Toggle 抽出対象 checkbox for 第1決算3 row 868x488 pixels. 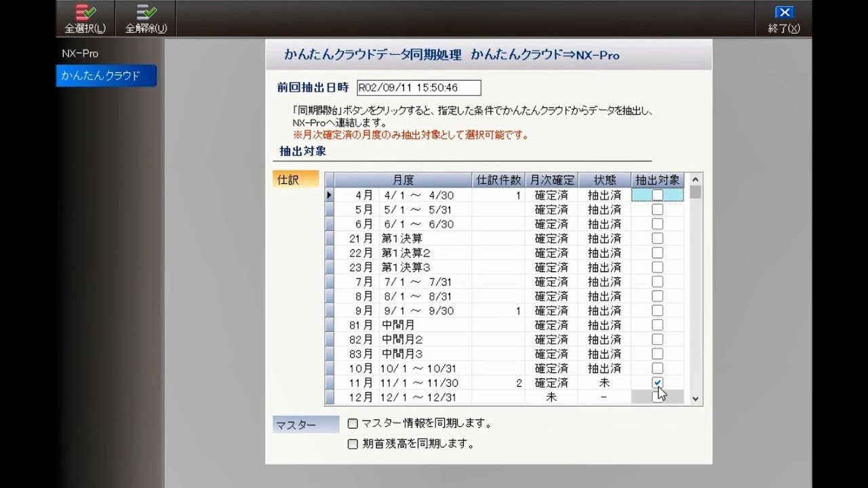[657, 267]
